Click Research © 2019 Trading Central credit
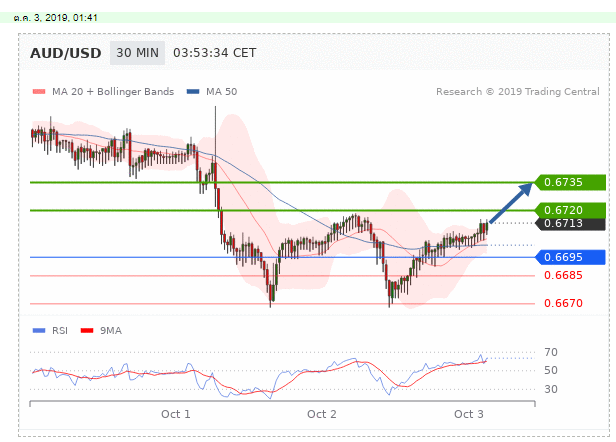This screenshot has width=616, height=442. click(518, 92)
